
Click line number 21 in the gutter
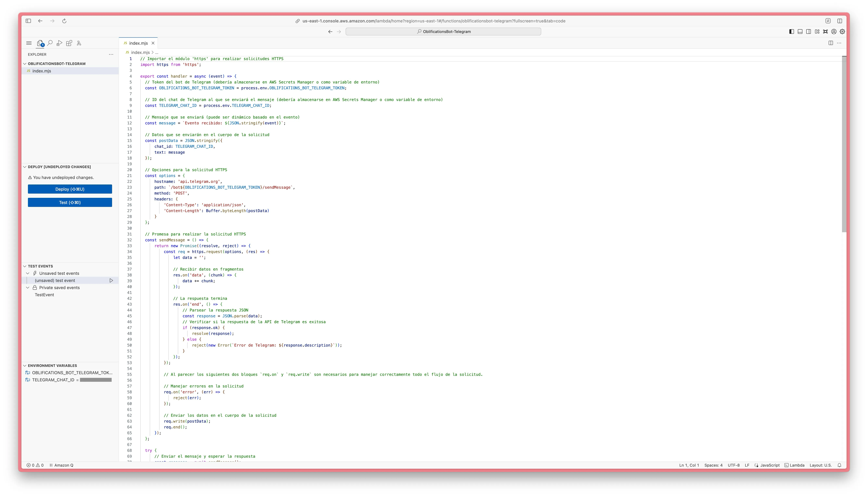click(129, 176)
